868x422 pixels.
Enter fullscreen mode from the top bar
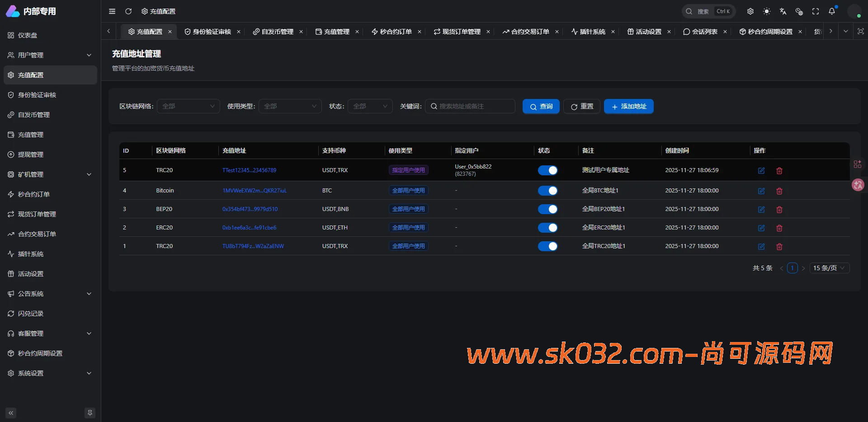point(816,11)
